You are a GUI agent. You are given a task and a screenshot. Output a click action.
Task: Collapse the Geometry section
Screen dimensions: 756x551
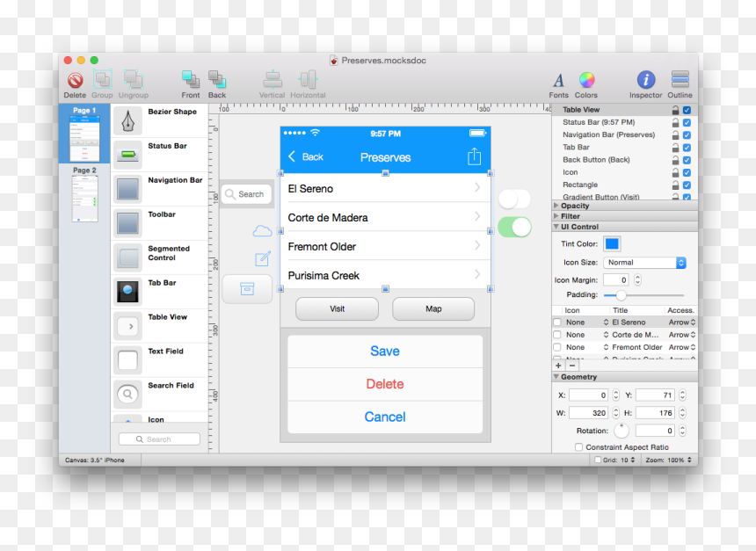coord(556,377)
